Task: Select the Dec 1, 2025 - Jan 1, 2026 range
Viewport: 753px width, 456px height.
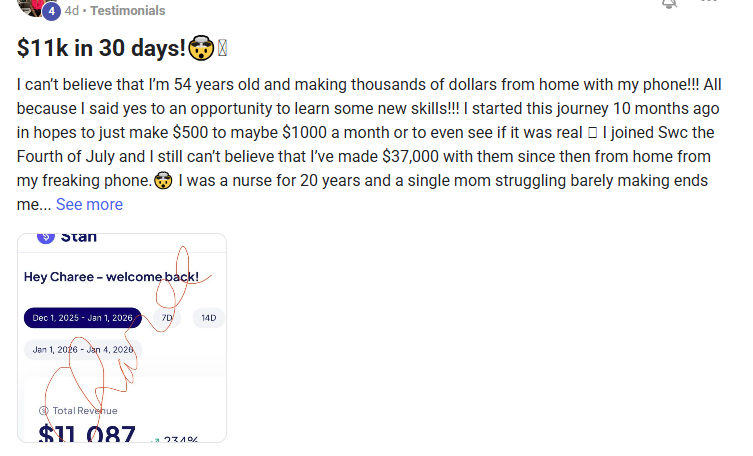Action: tap(82, 318)
